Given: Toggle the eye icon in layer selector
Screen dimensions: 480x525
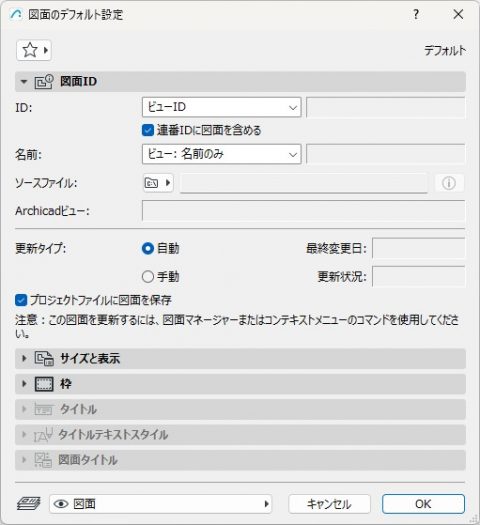Looking at the screenshot, I should [x=61, y=504].
